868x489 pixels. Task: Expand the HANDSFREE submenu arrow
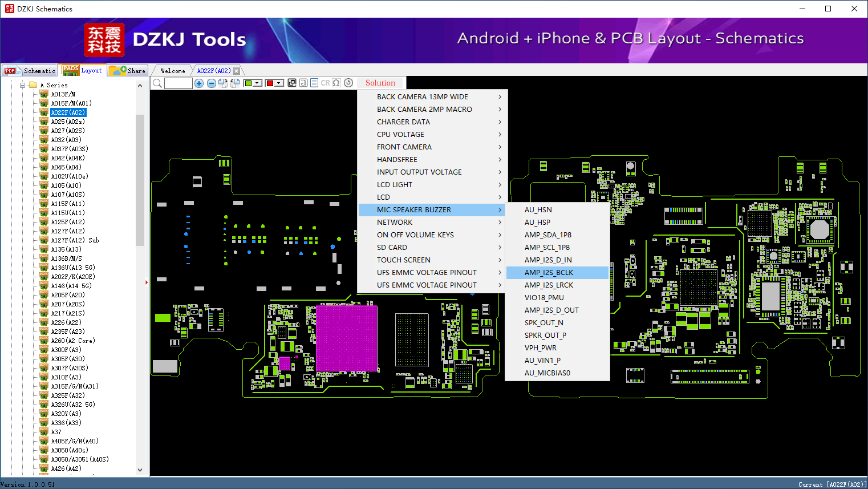(500, 160)
